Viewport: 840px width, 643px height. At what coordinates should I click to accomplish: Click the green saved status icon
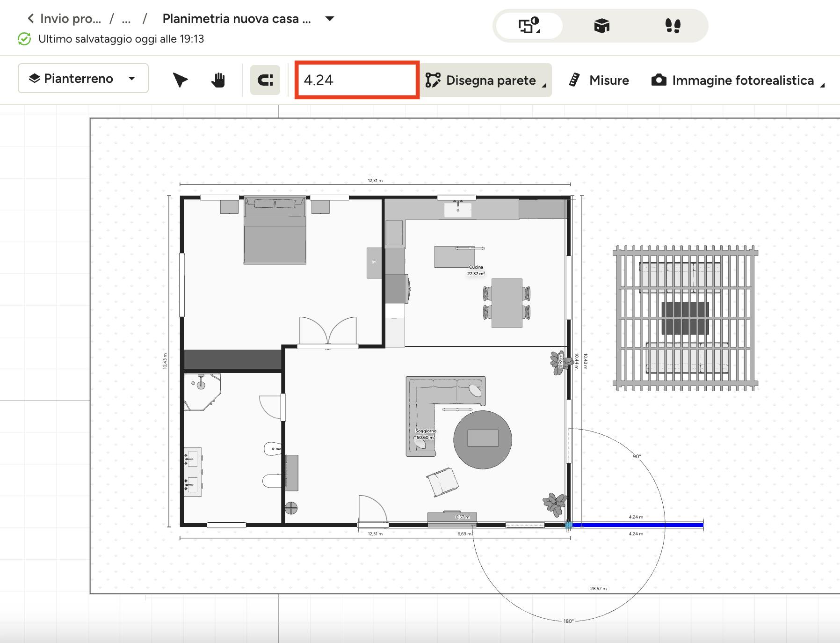(24, 39)
